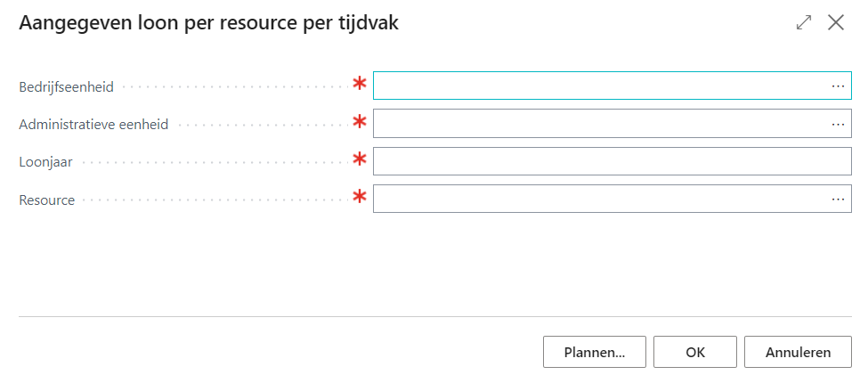Click the Bedrijfseenheid field label

point(67,87)
